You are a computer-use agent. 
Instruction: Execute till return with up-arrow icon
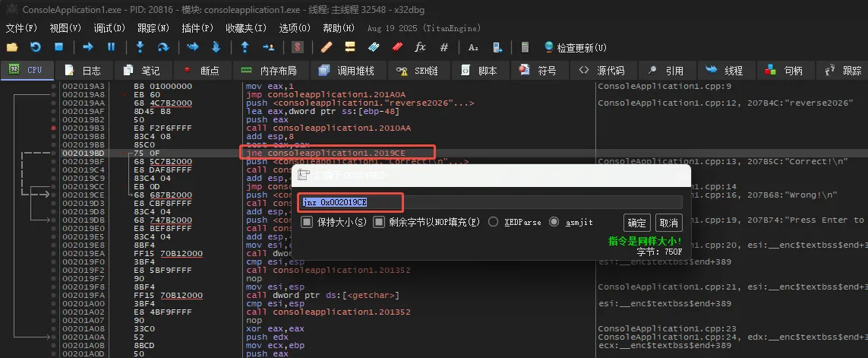245,47
